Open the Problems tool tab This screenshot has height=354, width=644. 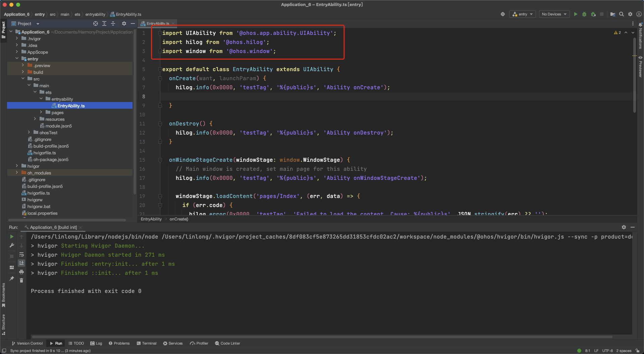point(119,343)
